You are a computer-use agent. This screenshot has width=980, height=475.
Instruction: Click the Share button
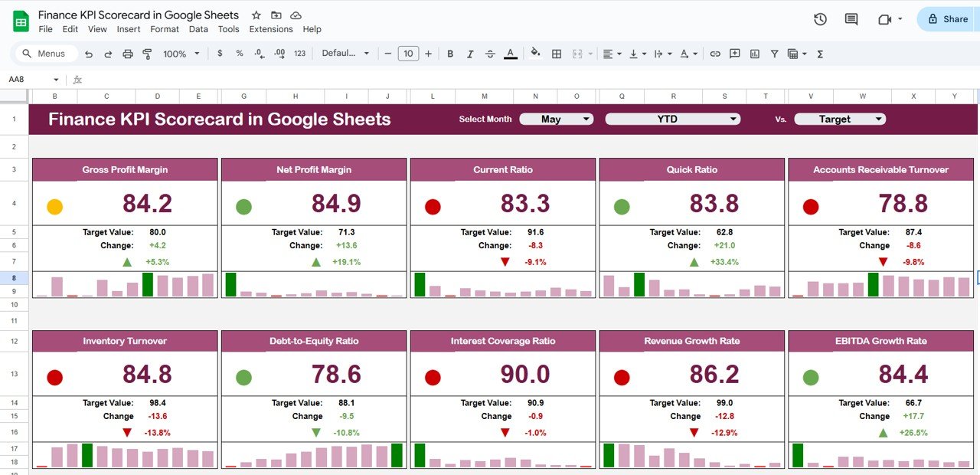[948, 19]
